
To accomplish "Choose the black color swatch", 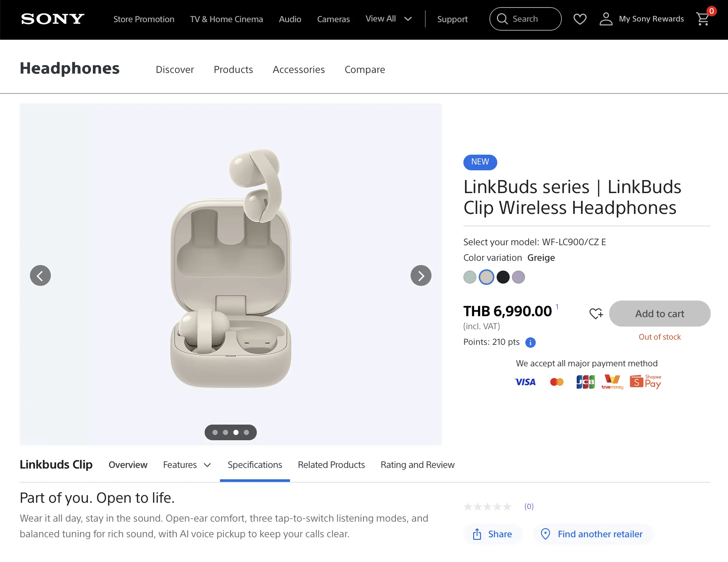I will coord(503,277).
